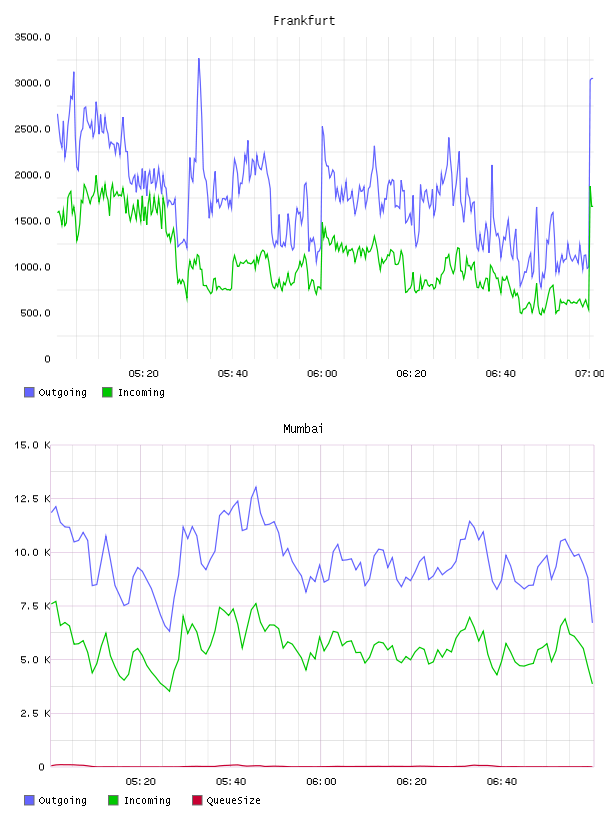This screenshot has height=816, width=608.
Task: Select the Incoming label in Mumbai legend
Action: pos(147,800)
